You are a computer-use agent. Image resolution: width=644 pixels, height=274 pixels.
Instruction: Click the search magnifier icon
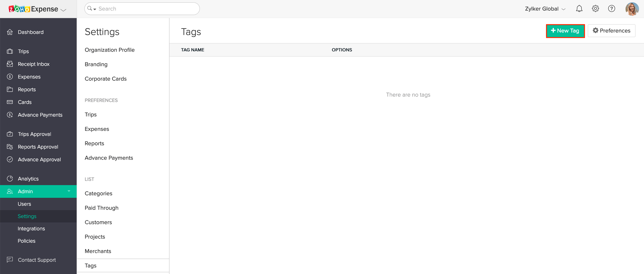tap(90, 8)
